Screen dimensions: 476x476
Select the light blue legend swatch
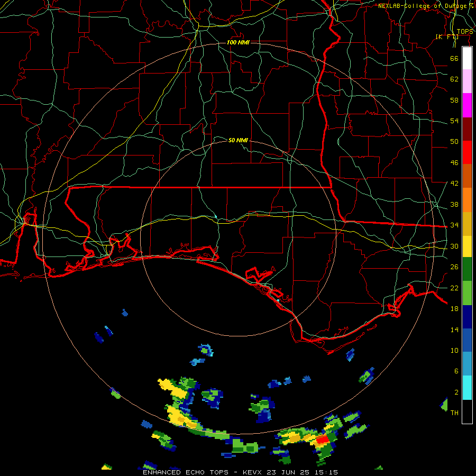467,364
